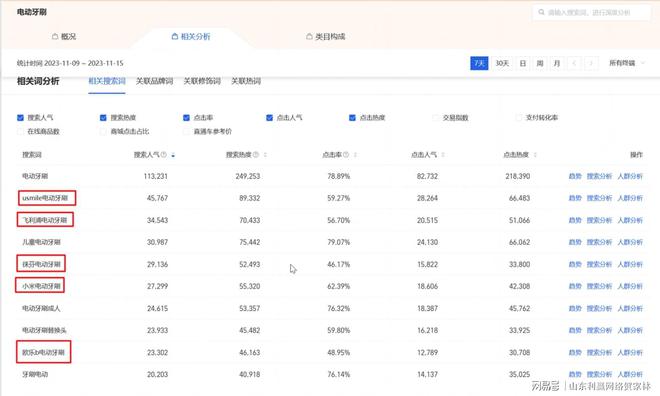Select the 相关分析 tab

[191, 37]
